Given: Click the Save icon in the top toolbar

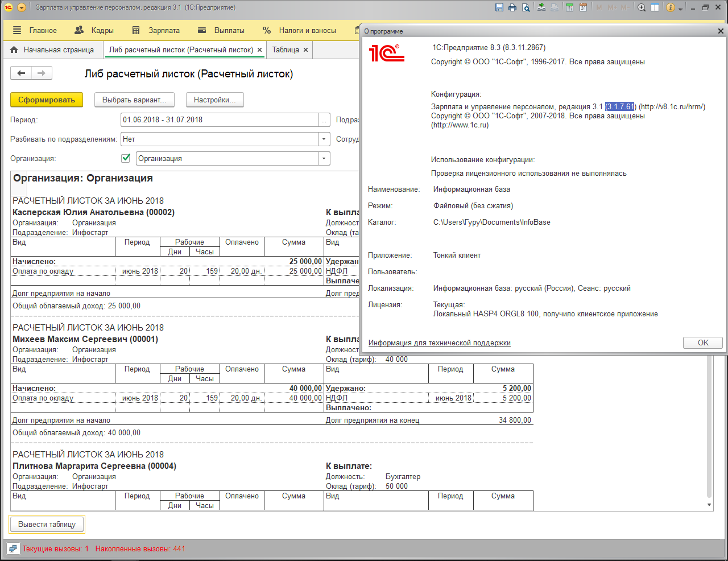Looking at the screenshot, I should coord(499,7).
